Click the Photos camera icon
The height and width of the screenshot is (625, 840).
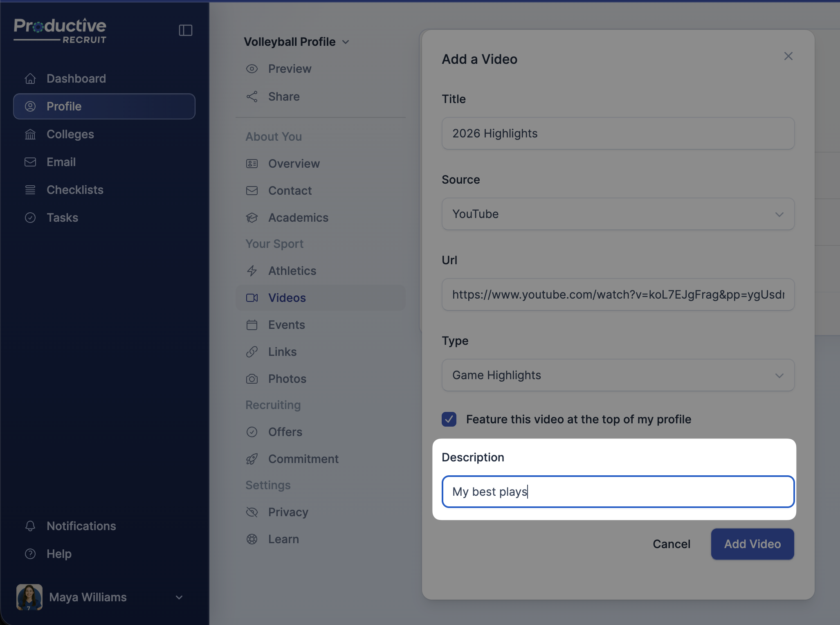coord(252,379)
